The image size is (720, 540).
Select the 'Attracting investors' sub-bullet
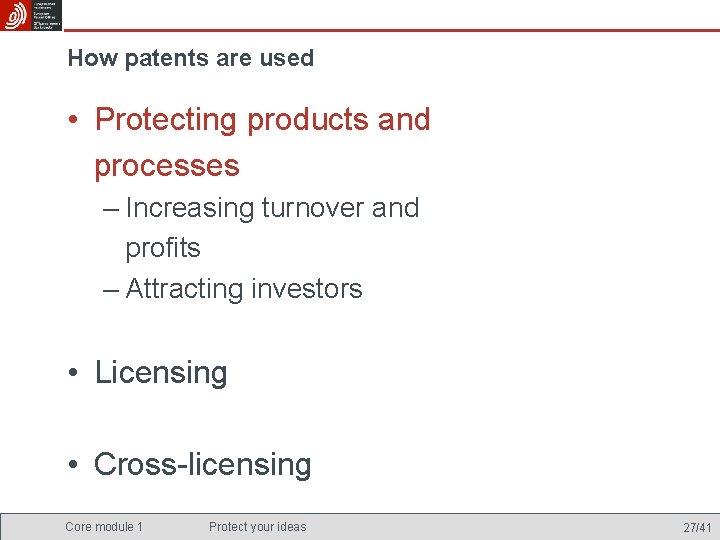243,289
